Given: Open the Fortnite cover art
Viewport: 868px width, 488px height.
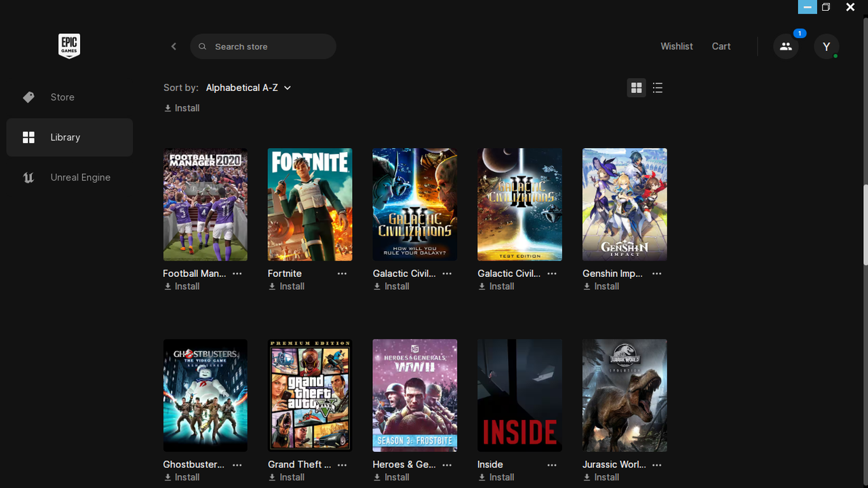Looking at the screenshot, I should (x=310, y=204).
